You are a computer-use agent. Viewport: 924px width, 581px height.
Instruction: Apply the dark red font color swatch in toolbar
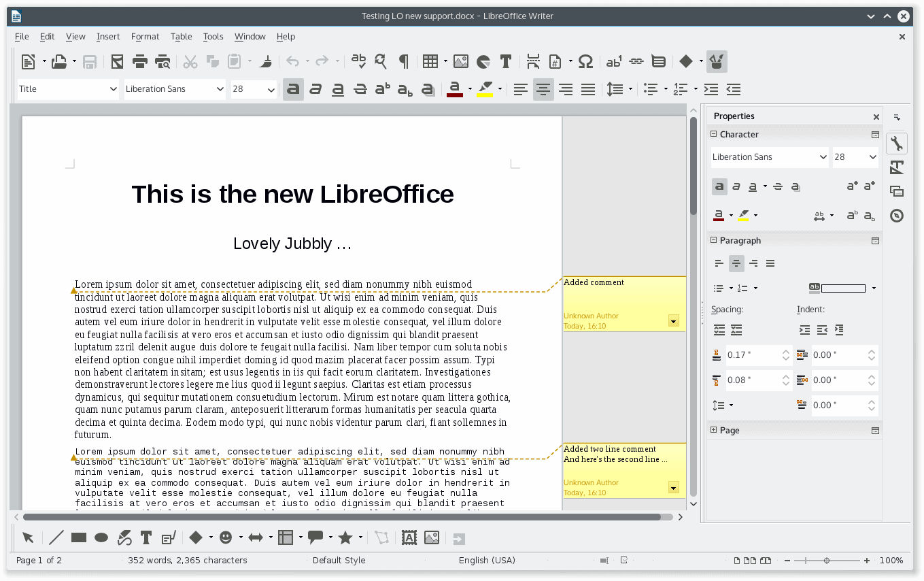pos(455,89)
